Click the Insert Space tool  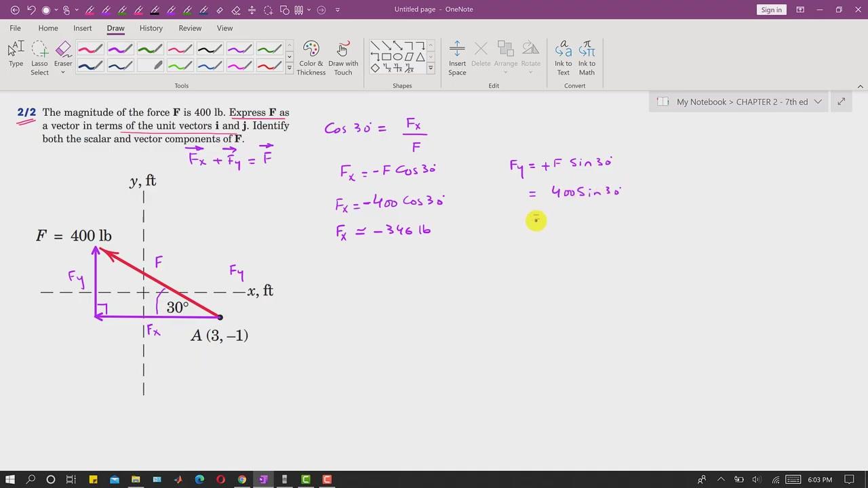(x=457, y=58)
